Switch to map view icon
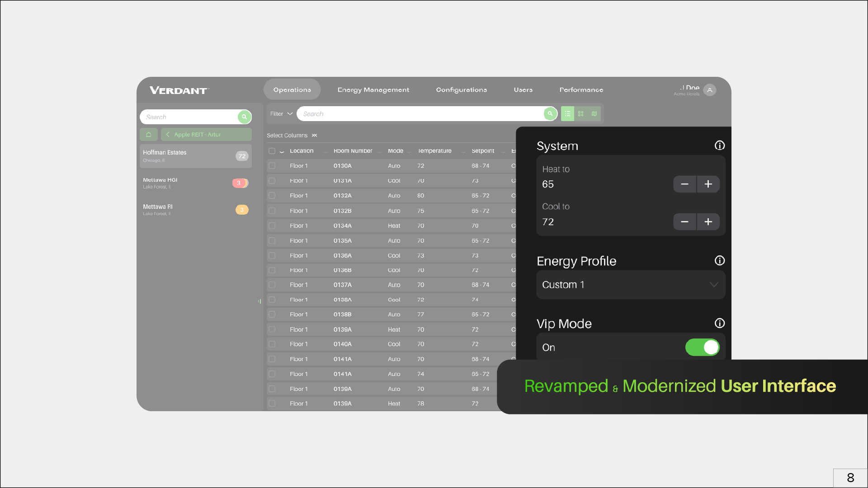The height and width of the screenshot is (488, 868). click(594, 114)
